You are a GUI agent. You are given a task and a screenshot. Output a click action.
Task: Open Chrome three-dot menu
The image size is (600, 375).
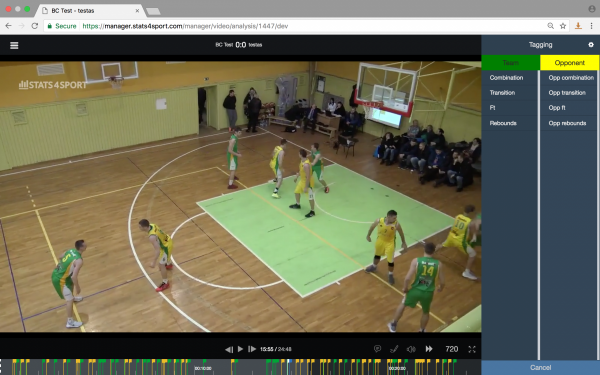pyautogui.click(x=592, y=26)
